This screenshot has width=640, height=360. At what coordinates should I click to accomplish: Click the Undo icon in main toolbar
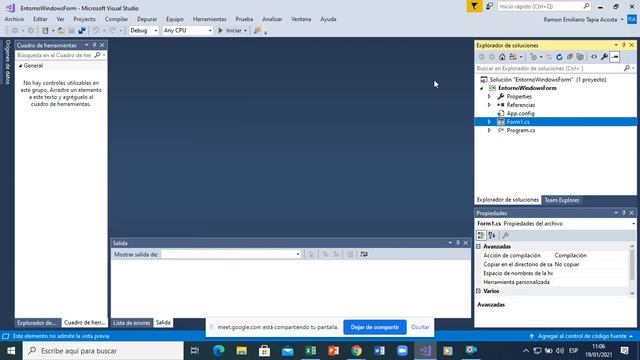click(x=96, y=31)
